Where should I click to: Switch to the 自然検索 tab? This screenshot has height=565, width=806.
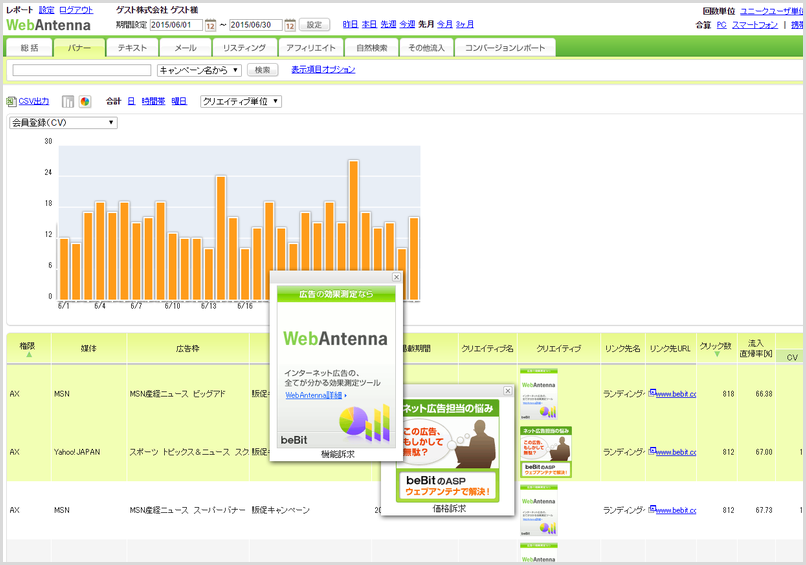(372, 48)
